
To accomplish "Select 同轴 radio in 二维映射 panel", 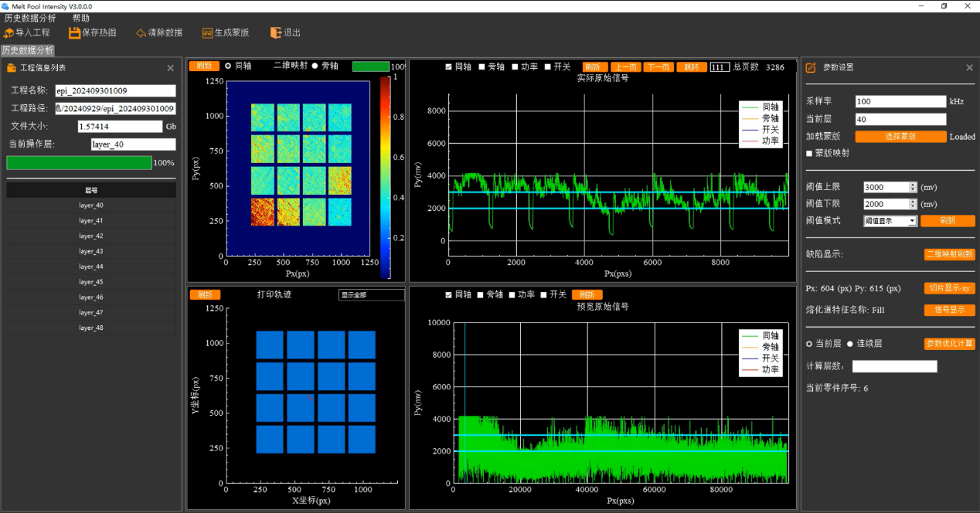I will pos(229,66).
